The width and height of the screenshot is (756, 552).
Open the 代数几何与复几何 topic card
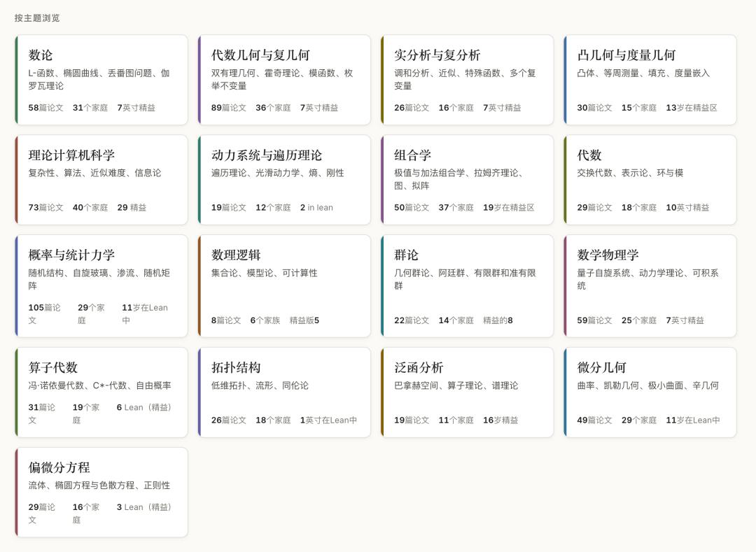pos(284,80)
